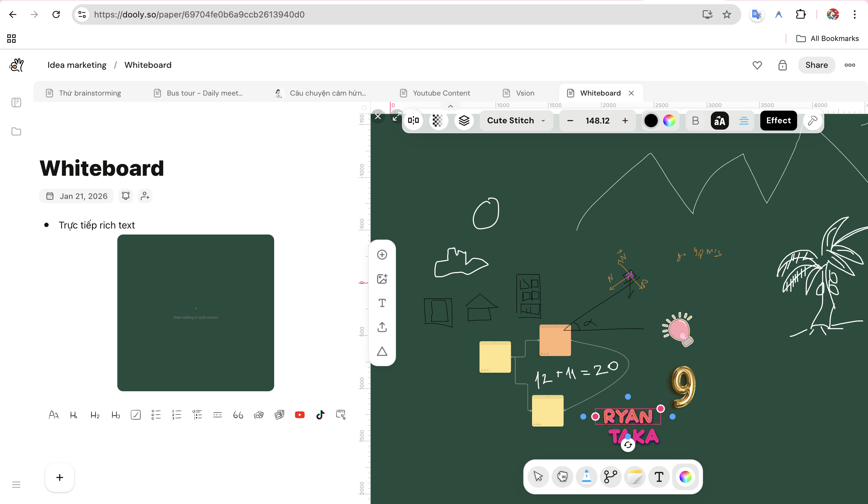Select the blue marker drawing tool
This screenshot has height=504, width=868.
click(x=586, y=477)
